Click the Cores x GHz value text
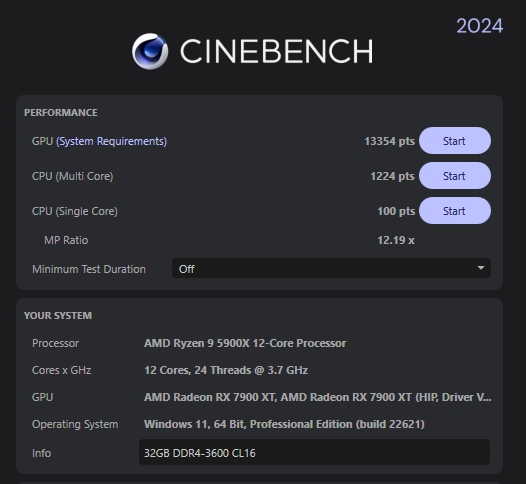Viewport: 526px width, 484px height. click(x=226, y=370)
